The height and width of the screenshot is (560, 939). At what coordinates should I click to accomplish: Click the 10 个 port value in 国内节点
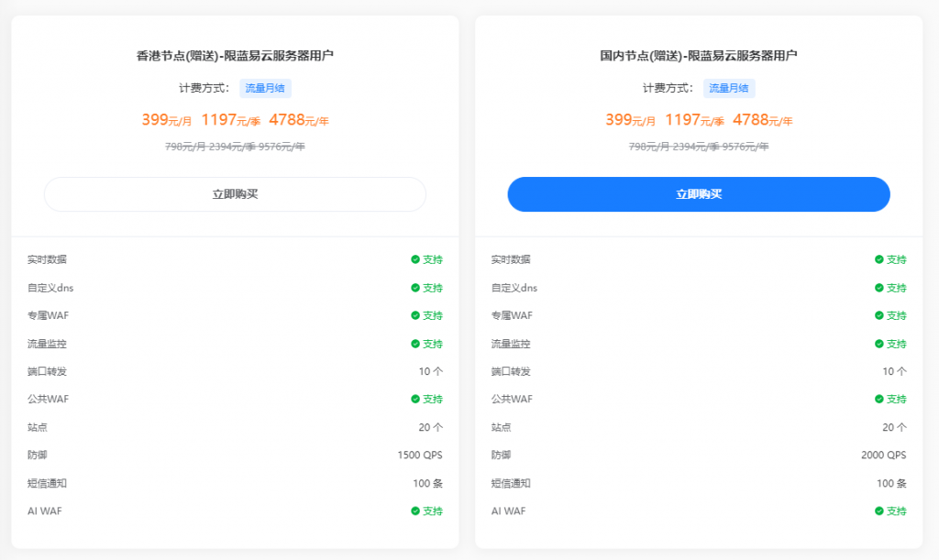(894, 371)
